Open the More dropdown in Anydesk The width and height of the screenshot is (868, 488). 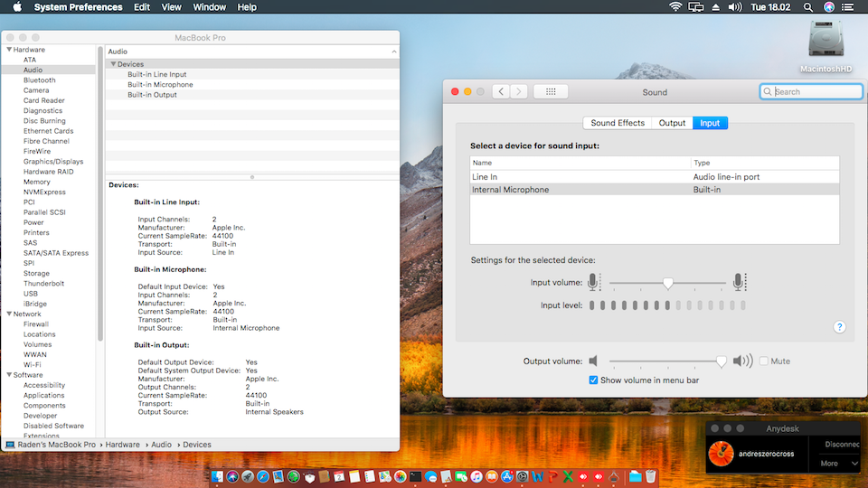click(840, 464)
